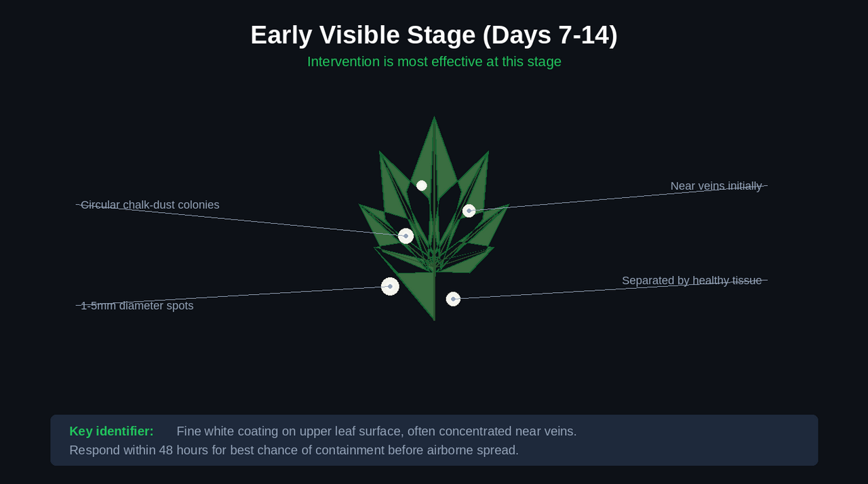868x484 pixels.
Task: Click the Key identifier heading
Action: click(111, 431)
